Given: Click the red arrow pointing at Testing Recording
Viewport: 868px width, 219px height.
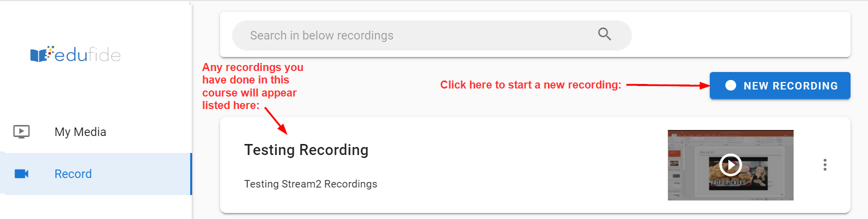Looking at the screenshot, I should point(276,121).
